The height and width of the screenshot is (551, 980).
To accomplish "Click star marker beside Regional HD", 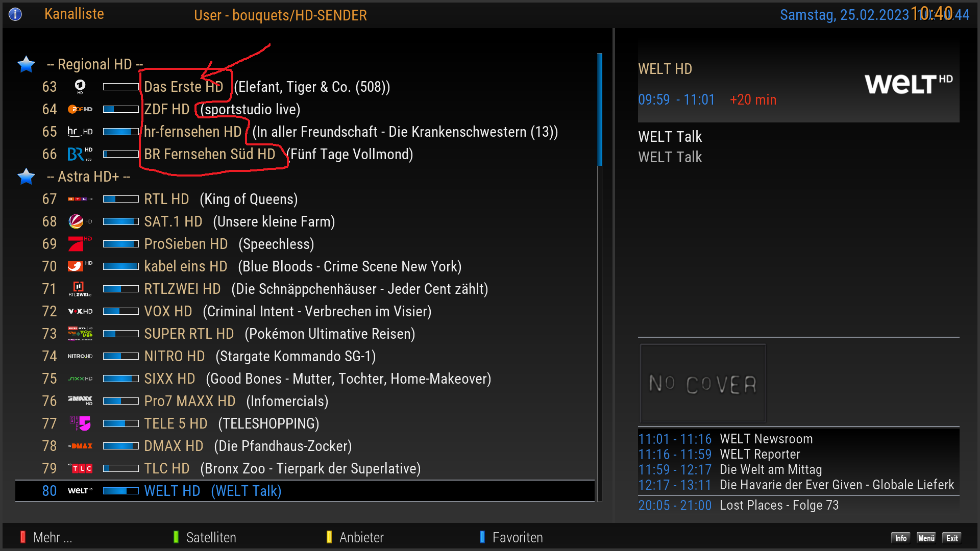I will pyautogui.click(x=26, y=64).
